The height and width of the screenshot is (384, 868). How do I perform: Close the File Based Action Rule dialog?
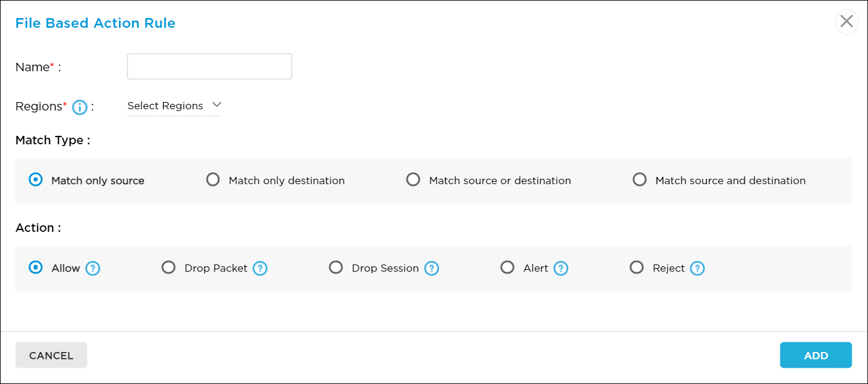click(x=846, y=22)
